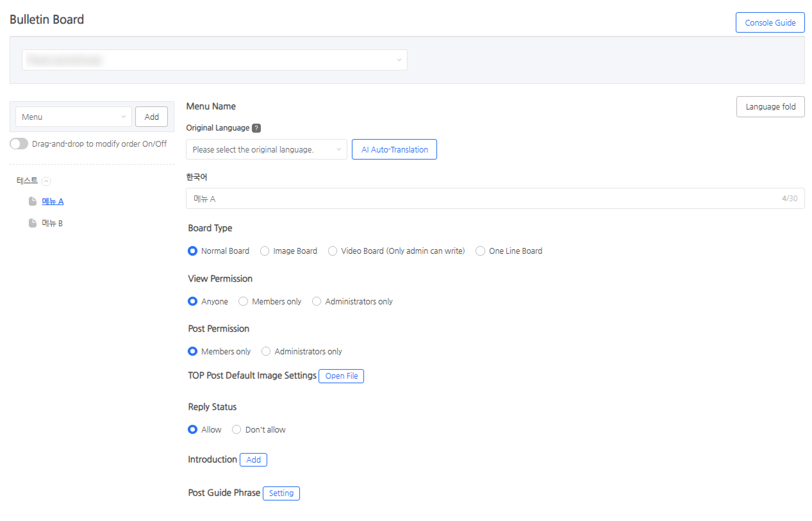The width and height of the screenshot is (812, 521).
Task: Open the Menu type dropdown
Action: tap(74, 117)
